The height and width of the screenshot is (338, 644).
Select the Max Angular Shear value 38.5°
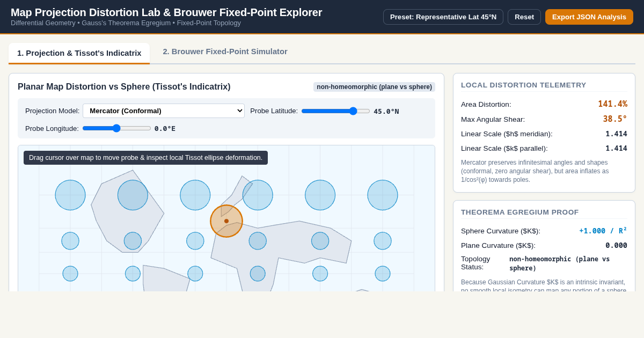point(615,119)
